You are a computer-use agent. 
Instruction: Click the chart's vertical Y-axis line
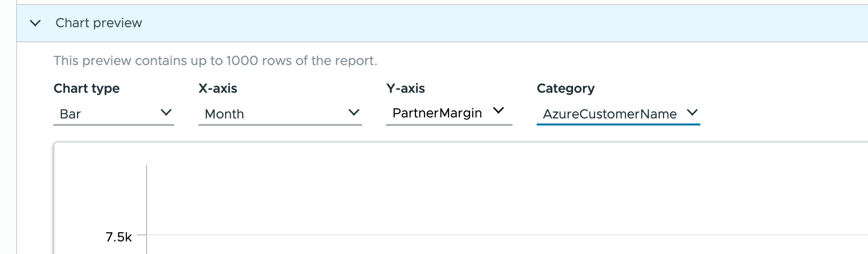coord(147,202)
